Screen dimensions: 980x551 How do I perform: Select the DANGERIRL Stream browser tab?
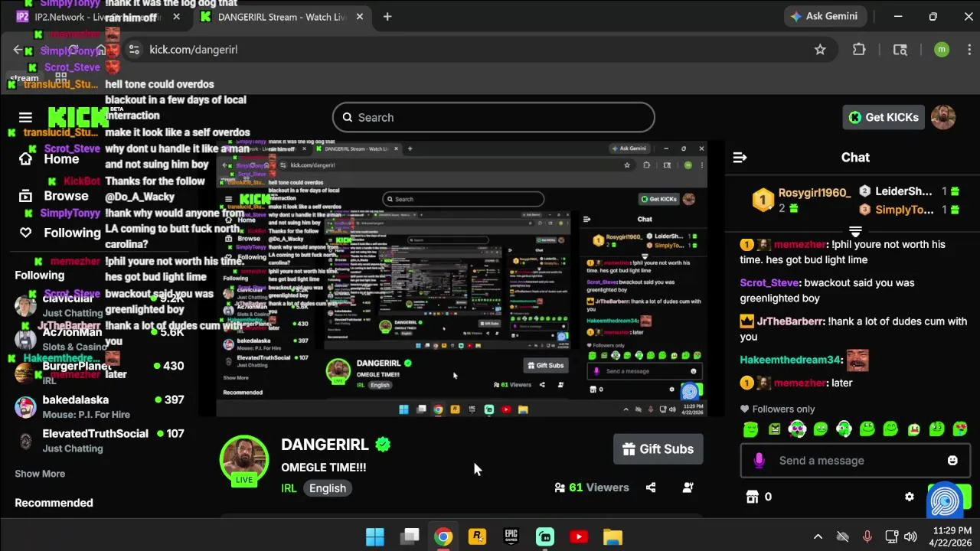tap(279, 17)
